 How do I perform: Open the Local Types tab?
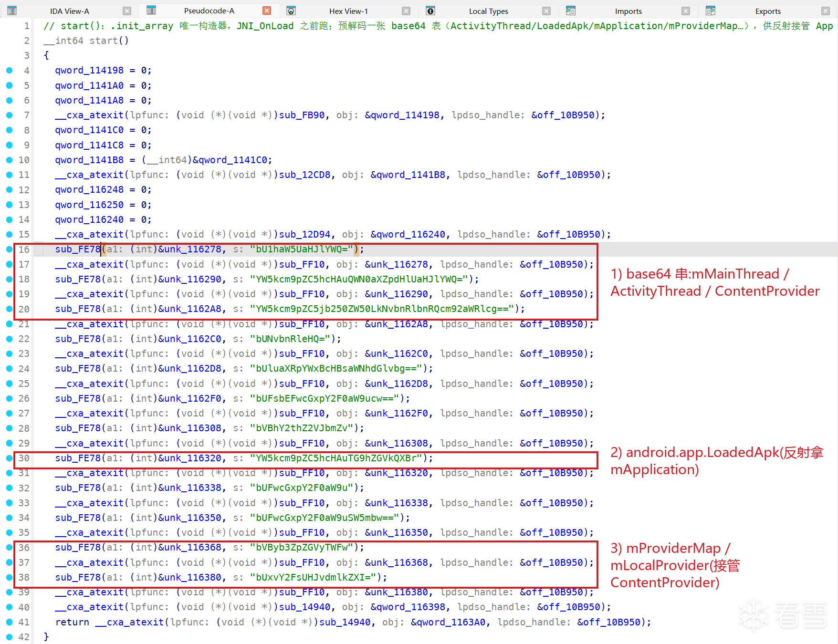point(488,11)
